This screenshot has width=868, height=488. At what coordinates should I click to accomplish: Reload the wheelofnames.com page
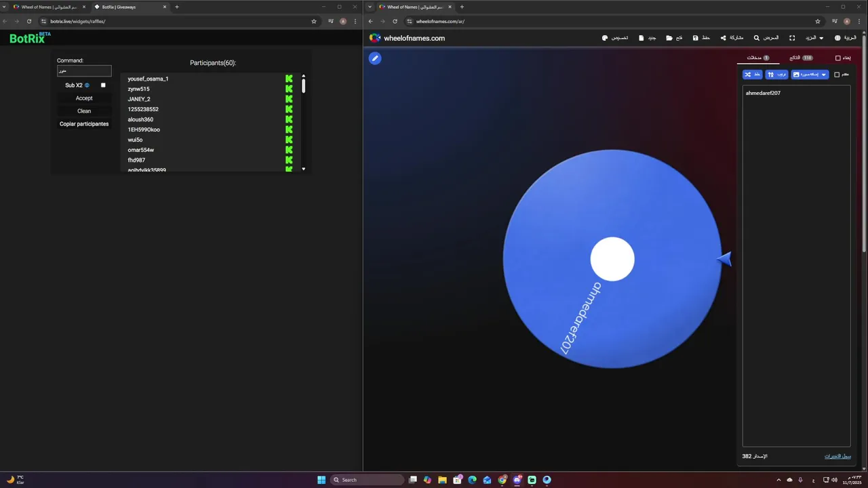pyautogui.click(x=395, y=21)
